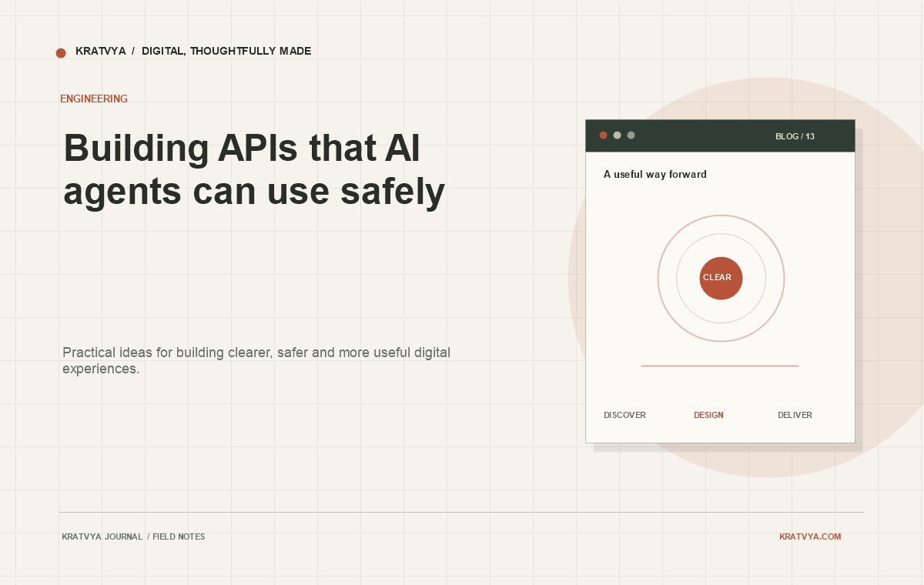Click the 'BLOG / 13' label
Screen dimensions: 924x585
click(x=795, y=136)
